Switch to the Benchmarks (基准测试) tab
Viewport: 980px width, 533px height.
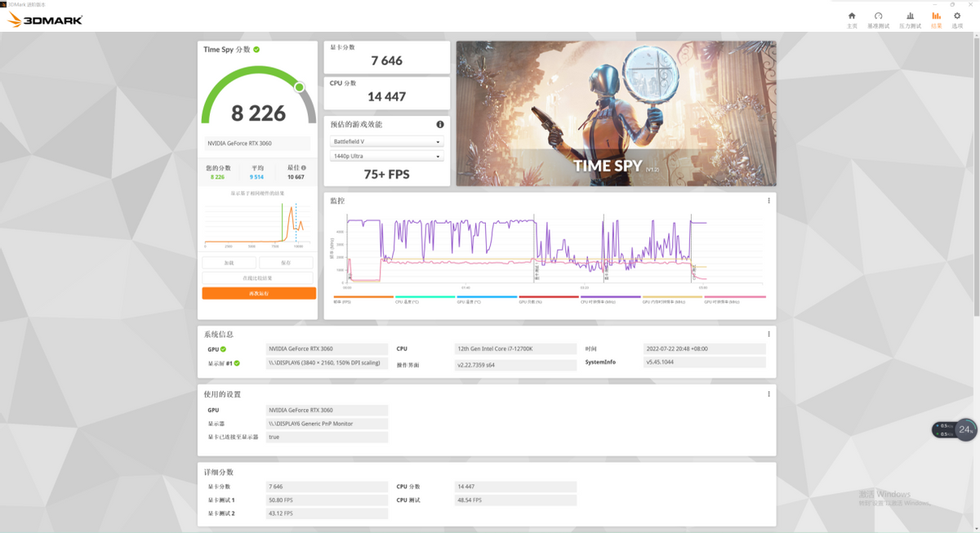coord(878,20)
